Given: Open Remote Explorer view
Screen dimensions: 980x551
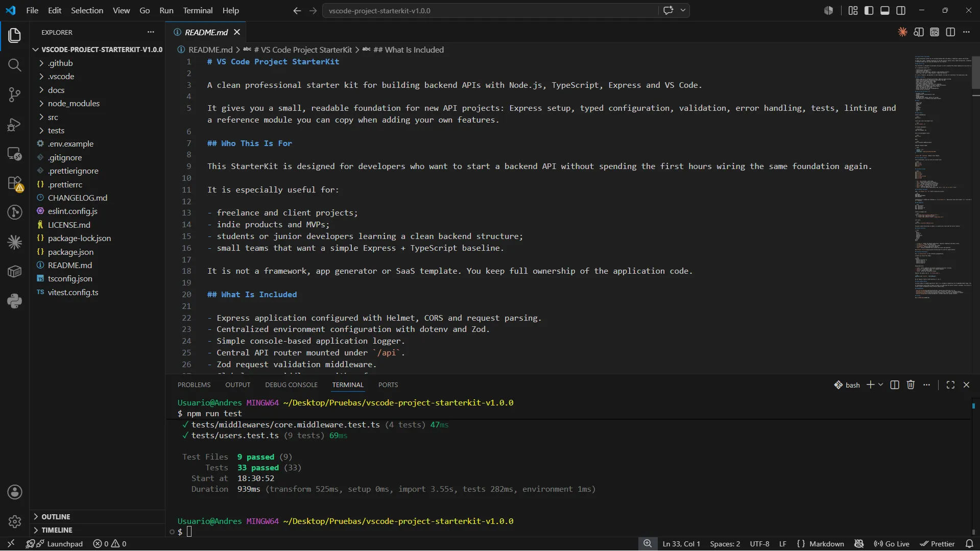Looking at the screenshot, I should (x=14, y=153).
